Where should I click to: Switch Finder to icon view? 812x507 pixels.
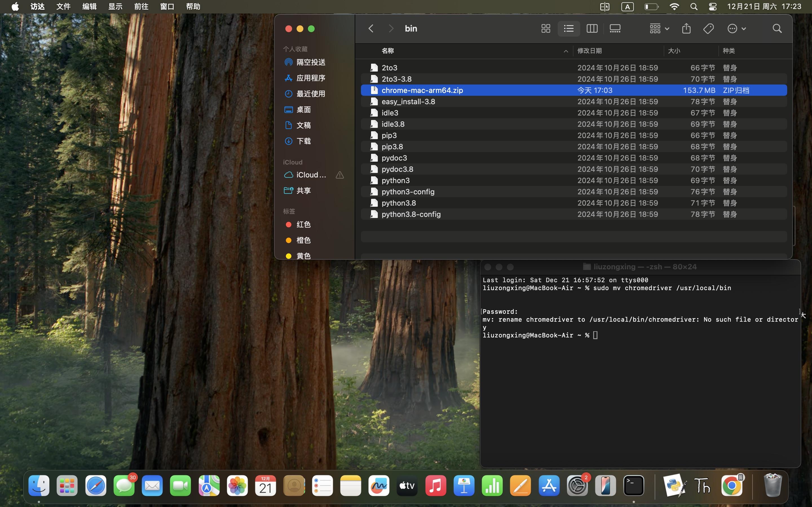[546, 28]
